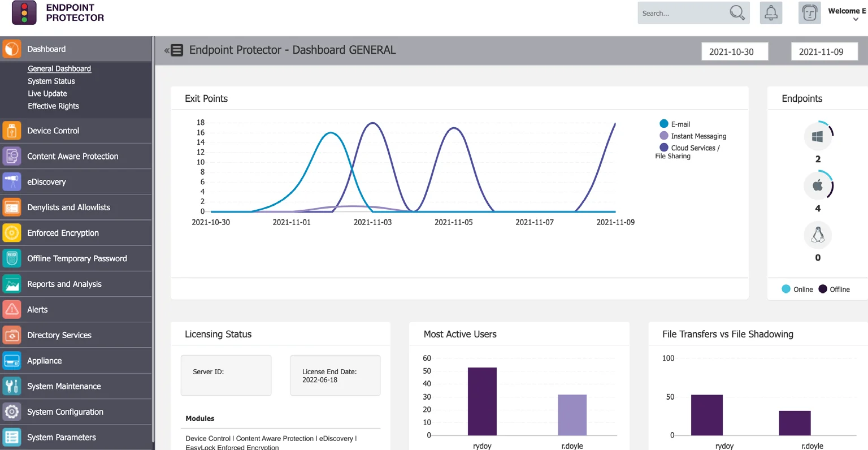This screenshot has height=450, width=868.
Task: Click the r.doyle bar in Most Active Users
Action: [x=572, y=415]
